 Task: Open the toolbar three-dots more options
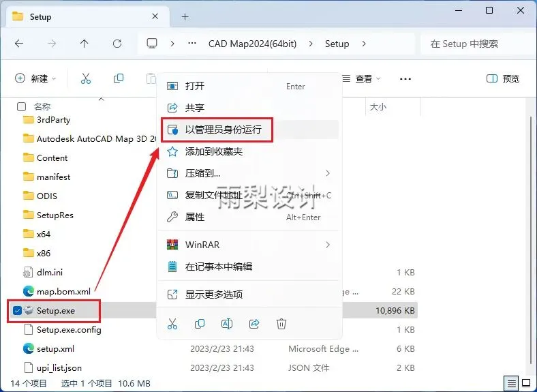point(405,79)
